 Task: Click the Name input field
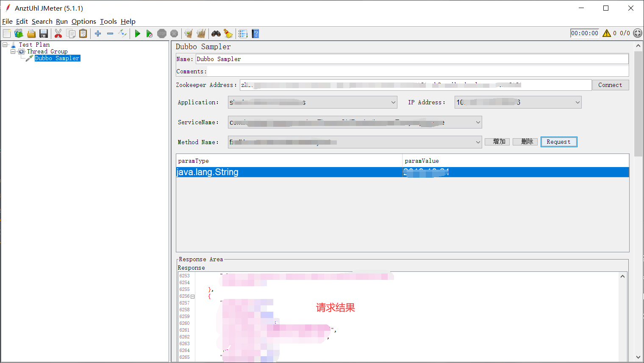click(412, 59)
